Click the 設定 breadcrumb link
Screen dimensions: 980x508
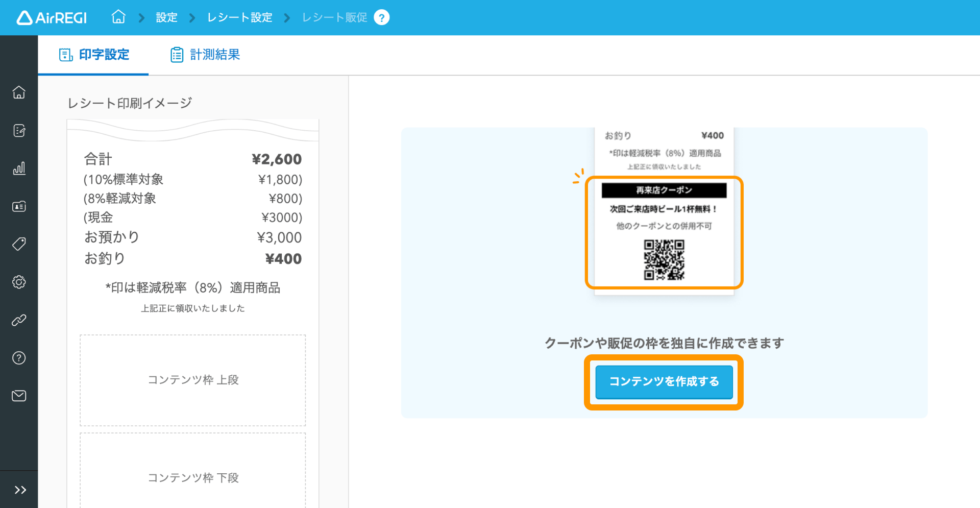166,18
